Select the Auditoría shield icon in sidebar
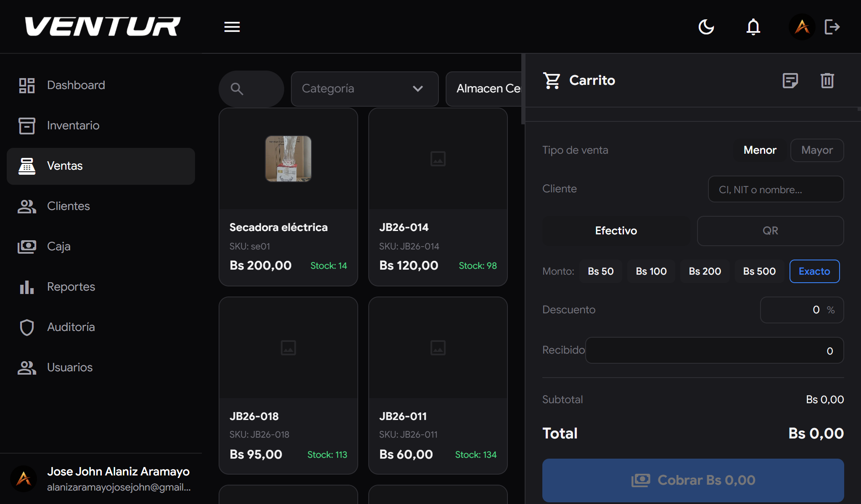This screenshot has width=861, height=504. point(27,327)
